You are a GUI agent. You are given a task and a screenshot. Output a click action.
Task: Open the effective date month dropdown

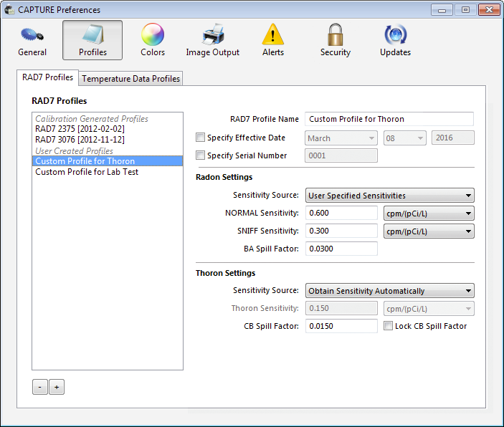341,138
